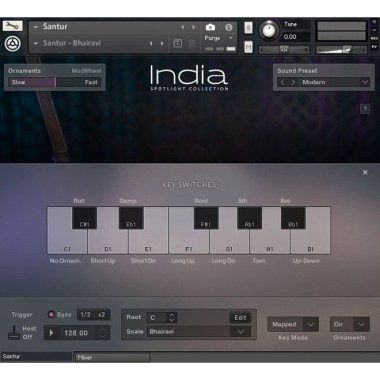Viewport: 380px width, 380px height.
Task: Click the C#1 Roll key switch
Action: (x=84, y=218)
